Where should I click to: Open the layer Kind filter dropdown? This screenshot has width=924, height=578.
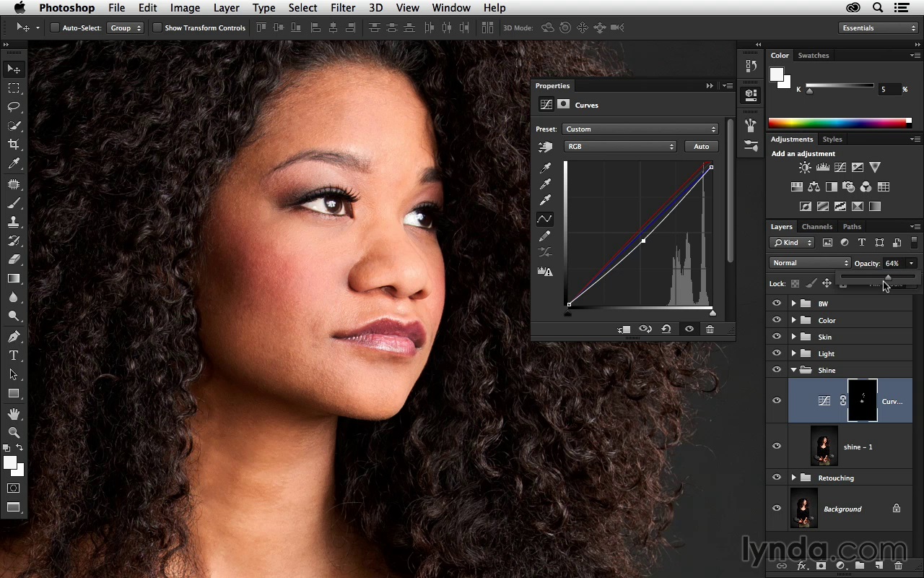(x=792, y=243)
